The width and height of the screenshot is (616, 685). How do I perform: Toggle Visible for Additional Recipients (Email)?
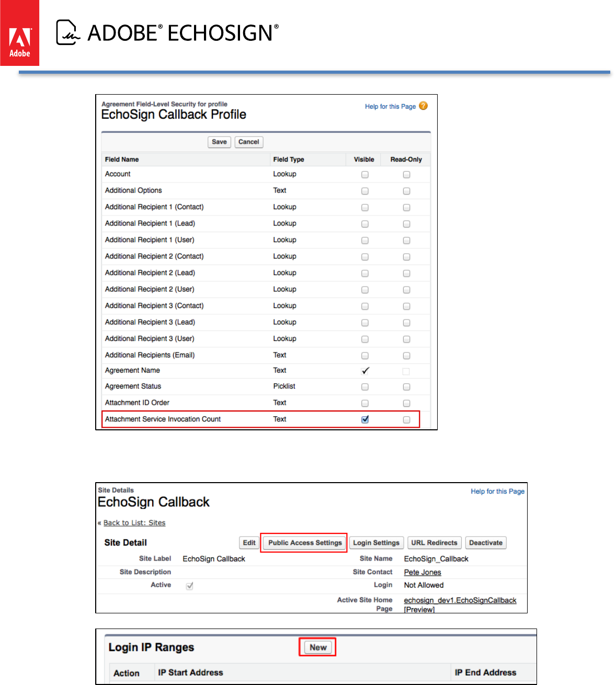[x=365, y=356]
